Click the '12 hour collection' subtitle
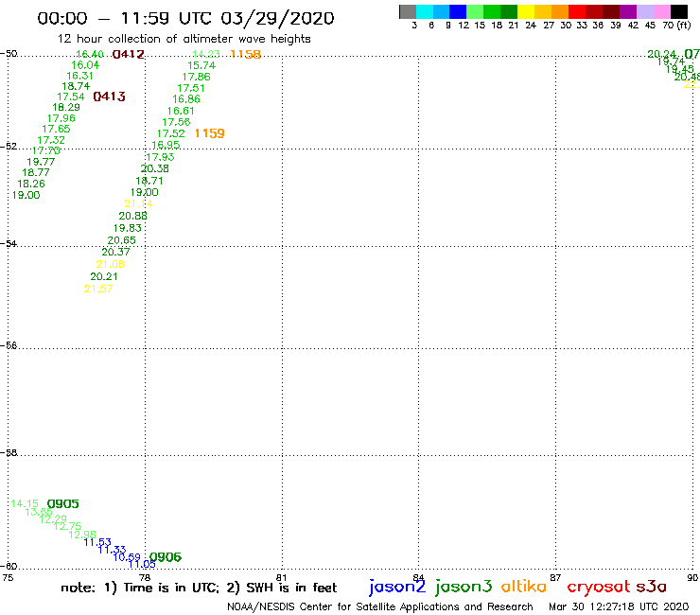The width and height of the screenshot is (700, 615). (184, 39)
